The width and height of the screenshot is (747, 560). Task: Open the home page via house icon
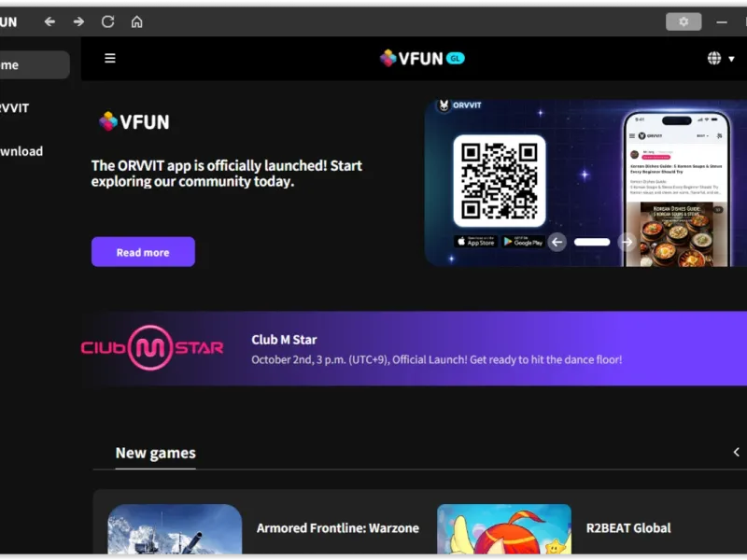point(136,21)
